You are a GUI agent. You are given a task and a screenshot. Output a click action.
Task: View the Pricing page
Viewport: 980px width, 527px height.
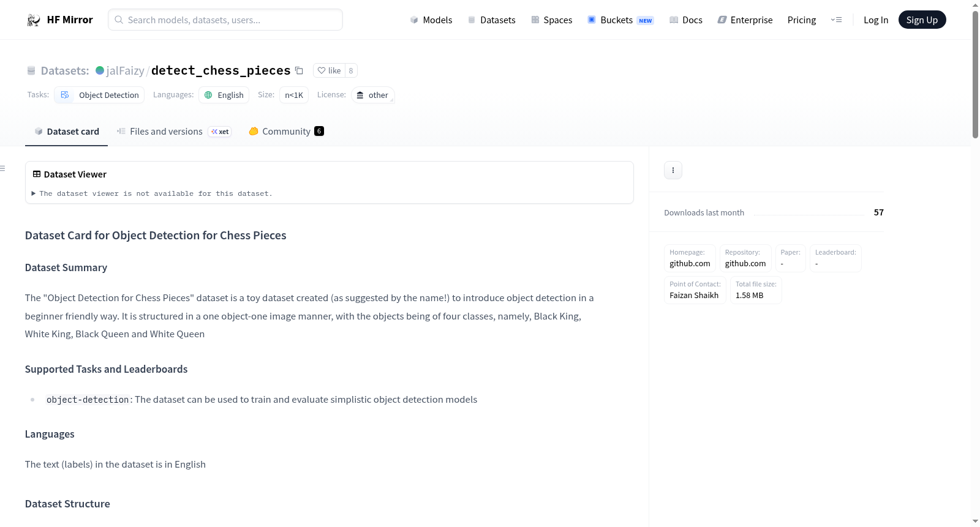[802, 20]
